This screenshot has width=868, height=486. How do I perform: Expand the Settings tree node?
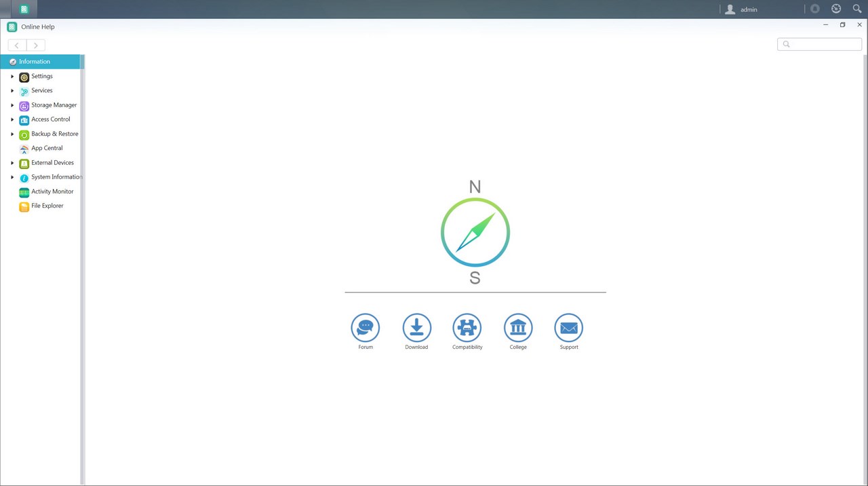coord(12,76)
